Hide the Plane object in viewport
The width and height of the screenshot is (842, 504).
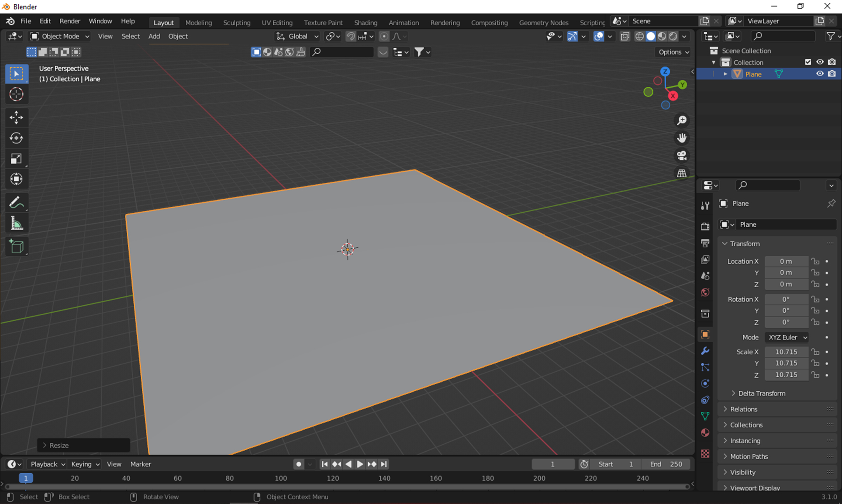[820, 74]
